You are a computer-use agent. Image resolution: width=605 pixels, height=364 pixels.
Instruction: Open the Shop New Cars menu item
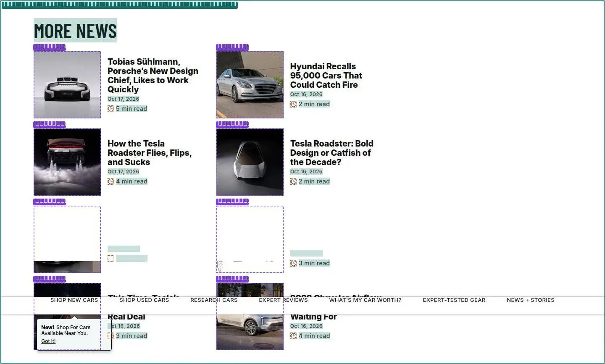point(74,300)
